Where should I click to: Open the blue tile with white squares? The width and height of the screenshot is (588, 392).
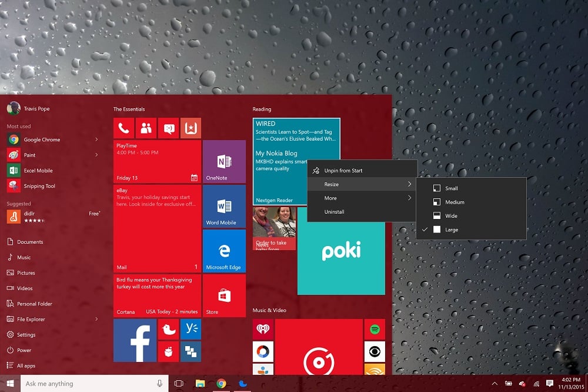click(191, 351)
